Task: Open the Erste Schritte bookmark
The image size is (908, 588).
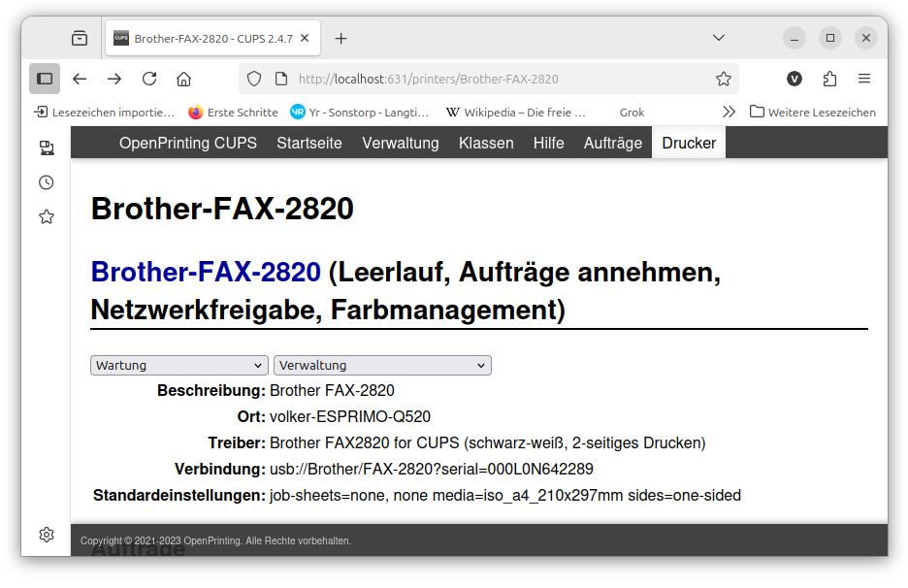Action: pyautogui.click(x=234, y=113)
